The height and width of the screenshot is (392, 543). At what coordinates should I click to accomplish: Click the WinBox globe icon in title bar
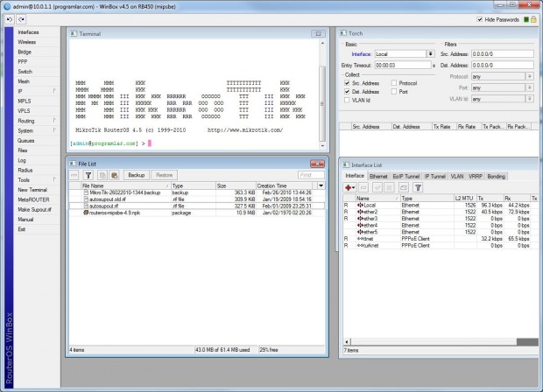click(x=7, y=7)
